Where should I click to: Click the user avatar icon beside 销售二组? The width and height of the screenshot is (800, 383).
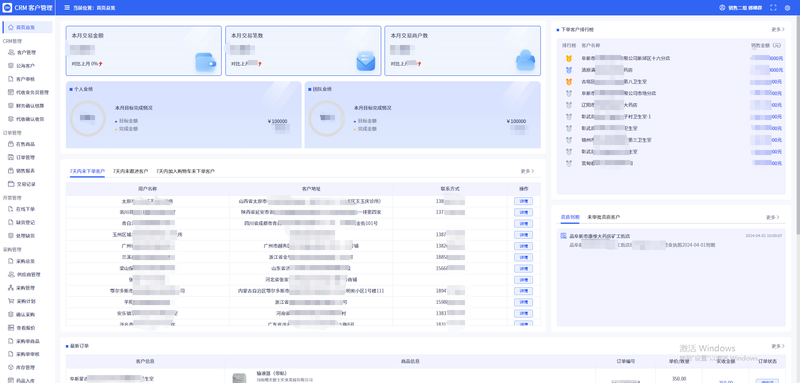click(722, 8)
